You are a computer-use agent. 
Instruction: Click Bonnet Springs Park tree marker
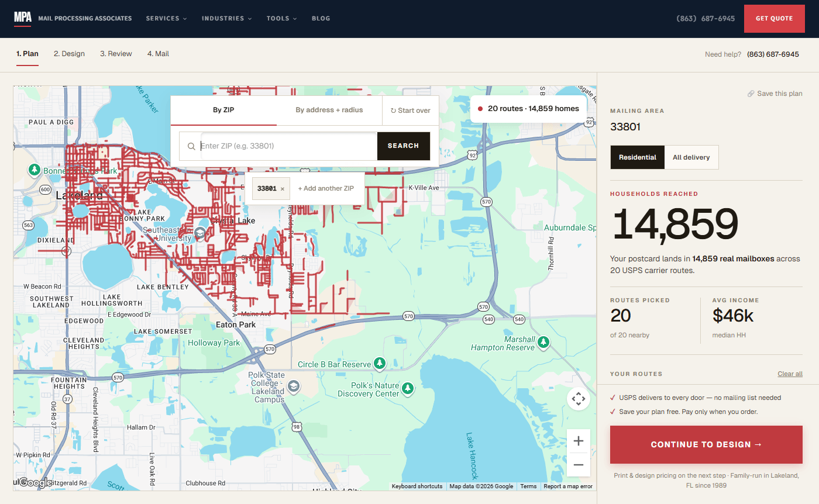tap(35, 170)
